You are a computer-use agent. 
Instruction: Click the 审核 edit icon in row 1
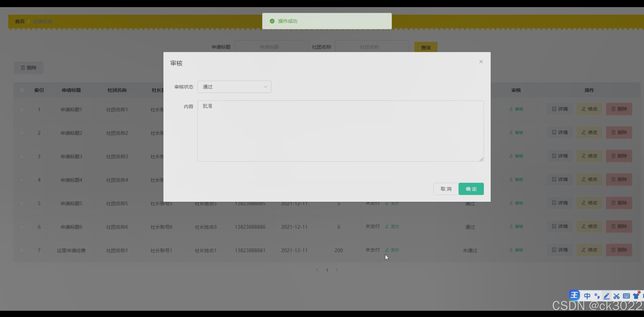pyautogui.click(x=516, y=109)
